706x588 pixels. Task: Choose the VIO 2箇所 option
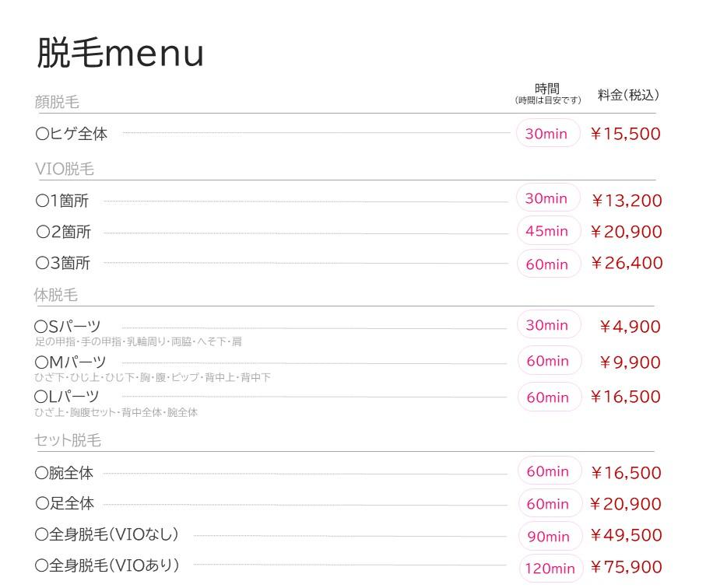[x=63, y=232]
